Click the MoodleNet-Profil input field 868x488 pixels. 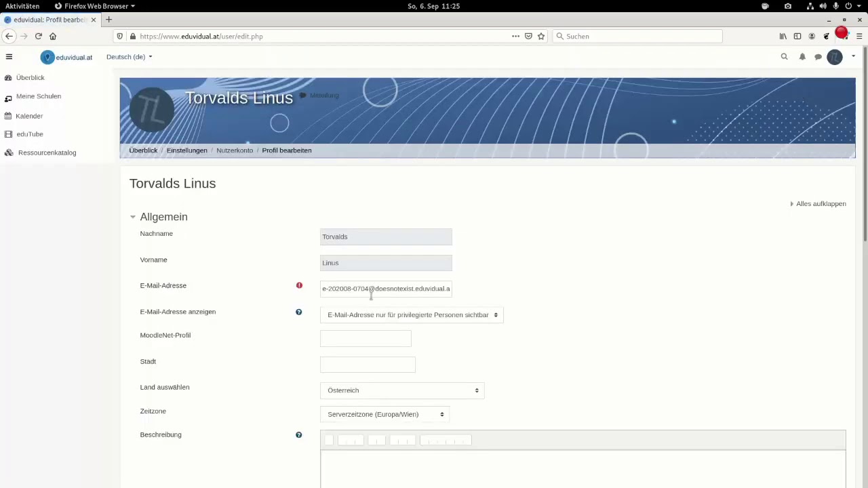click(x=366, y=338)
